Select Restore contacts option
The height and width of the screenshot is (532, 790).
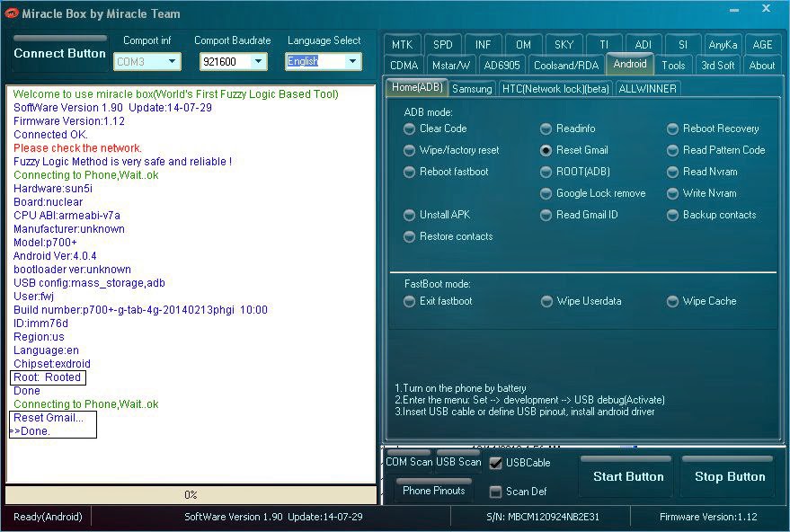pyautogui.click(x=409, y=236)
